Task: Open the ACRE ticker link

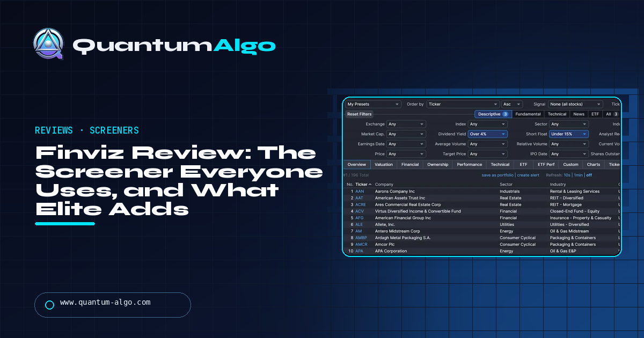Action: click(361, 204)
